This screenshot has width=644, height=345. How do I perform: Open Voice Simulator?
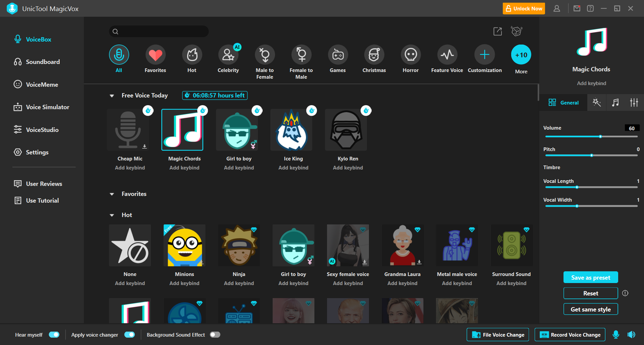(41, 107)
